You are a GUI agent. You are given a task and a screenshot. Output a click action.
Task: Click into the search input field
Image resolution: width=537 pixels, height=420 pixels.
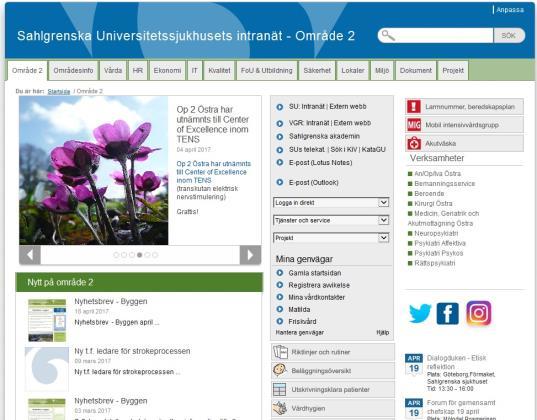444,36
